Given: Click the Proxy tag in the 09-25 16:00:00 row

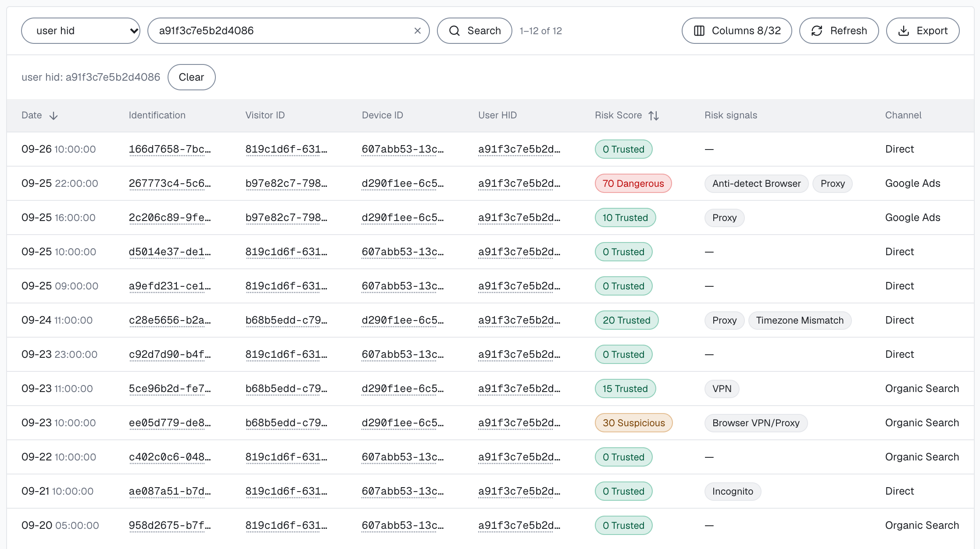Looking at the screenshot, I should pos(724,217).
